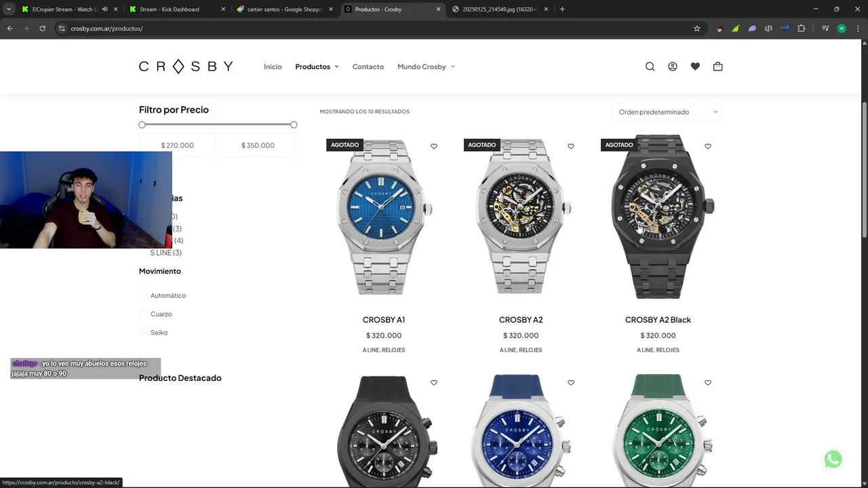Click AGOTADO badge on CROSBY A2 Black
The height and width of the screenshot is (488, 868).
click(x=619, y=145)
